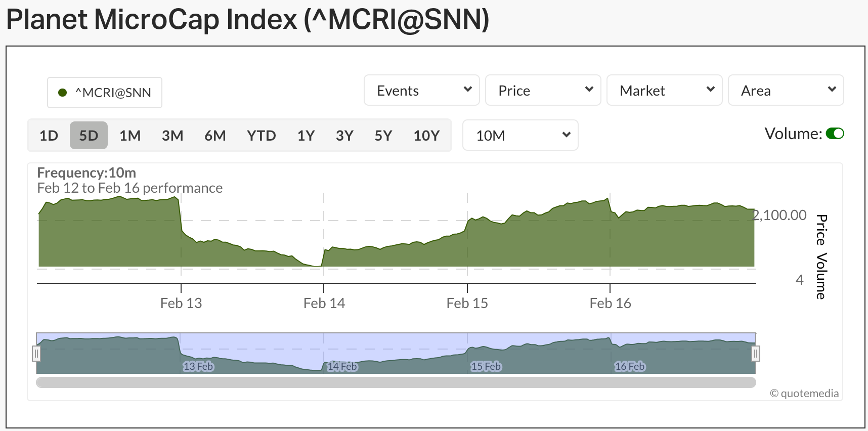View the 5Y time range
This screenshot has height=431, width=868.
[383, 136]
